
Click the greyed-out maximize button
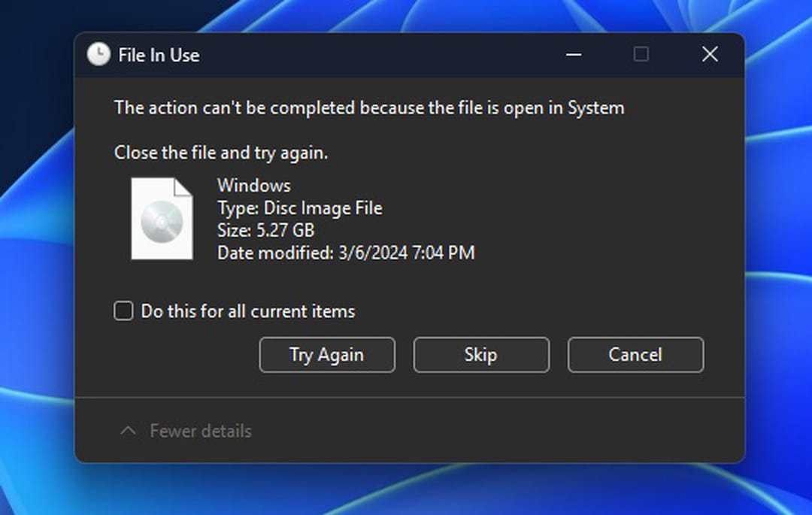tap(641, 54)
